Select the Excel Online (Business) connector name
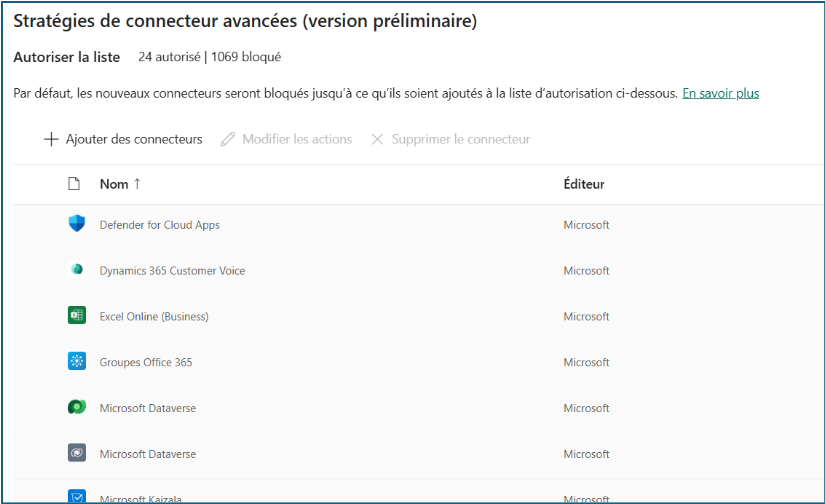The height and width of the screenshot is (504, 825). pyautogui.click(x=154, y=317)
